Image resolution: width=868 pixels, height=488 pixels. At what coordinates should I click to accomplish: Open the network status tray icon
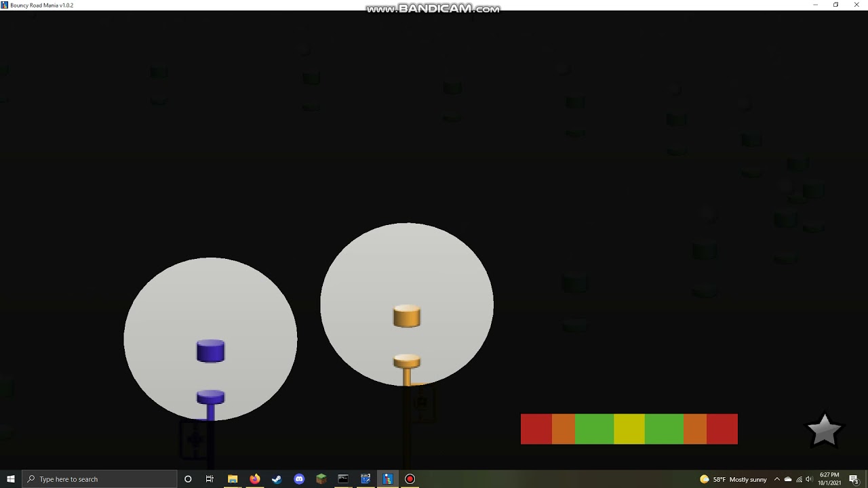pos(798,479)
